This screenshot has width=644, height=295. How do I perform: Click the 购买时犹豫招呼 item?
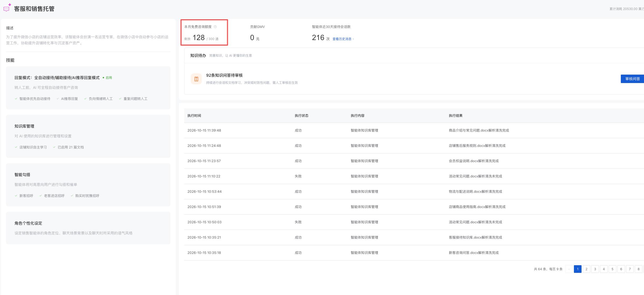click(x=85, y=196)
